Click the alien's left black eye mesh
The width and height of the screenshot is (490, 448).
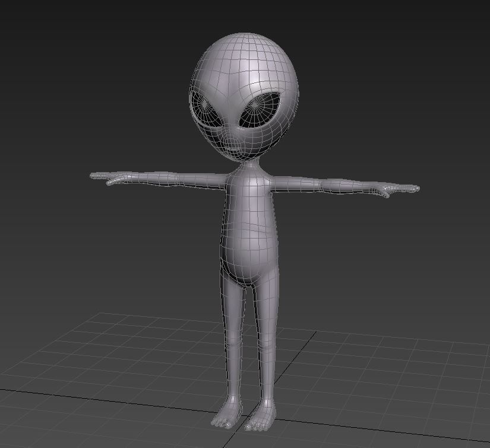[x=206, y=108]
